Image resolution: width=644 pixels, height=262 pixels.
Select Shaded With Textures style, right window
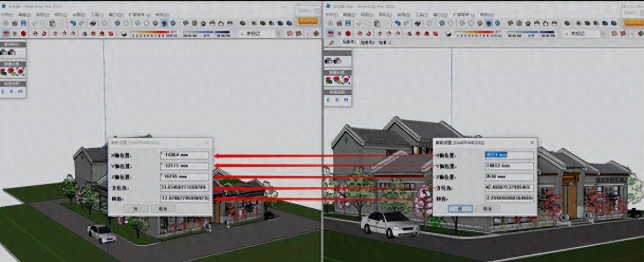coord(488,23)
